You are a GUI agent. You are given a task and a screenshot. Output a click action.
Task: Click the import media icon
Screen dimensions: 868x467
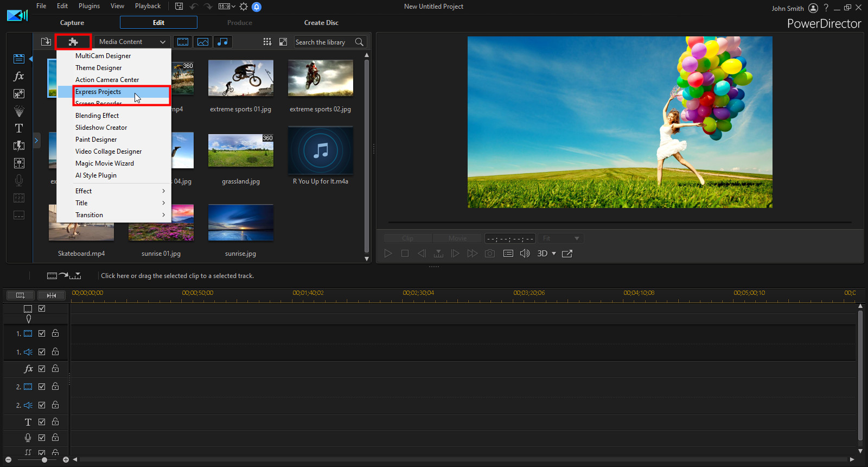(46, 42)
